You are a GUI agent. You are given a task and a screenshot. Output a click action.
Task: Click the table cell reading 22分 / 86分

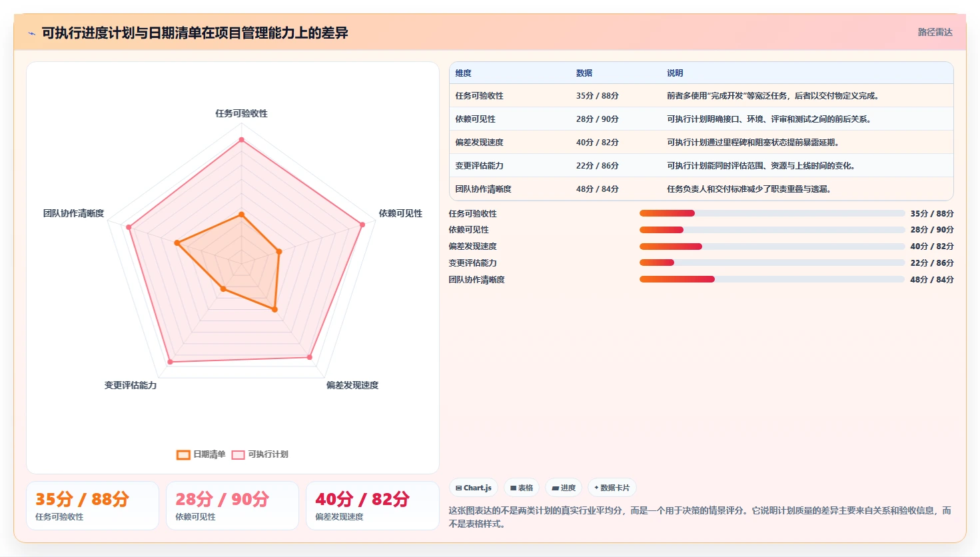click(x=598, y=166)
